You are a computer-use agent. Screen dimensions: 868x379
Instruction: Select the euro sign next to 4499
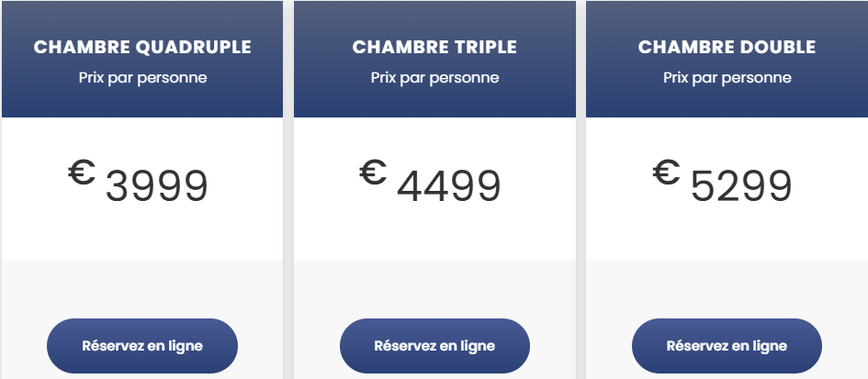pos(373,173)
